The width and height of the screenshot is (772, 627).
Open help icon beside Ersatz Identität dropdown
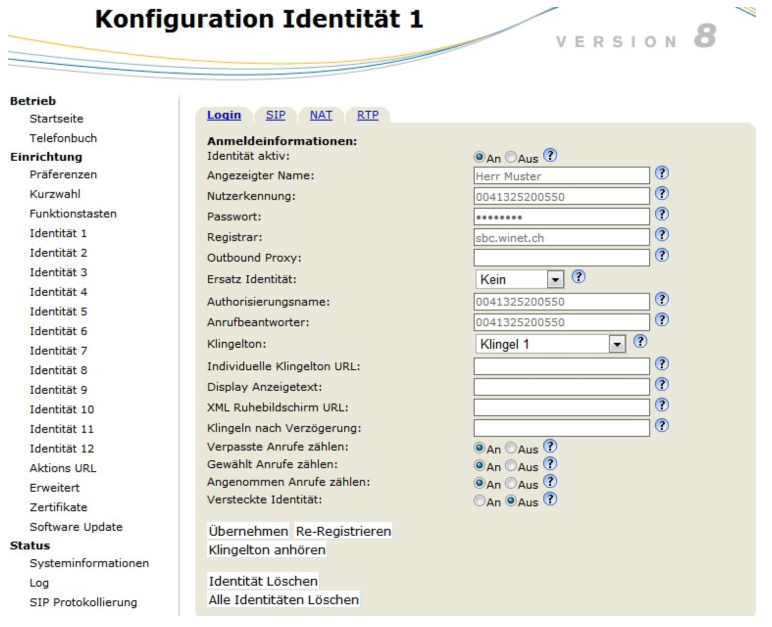[579, 277]
